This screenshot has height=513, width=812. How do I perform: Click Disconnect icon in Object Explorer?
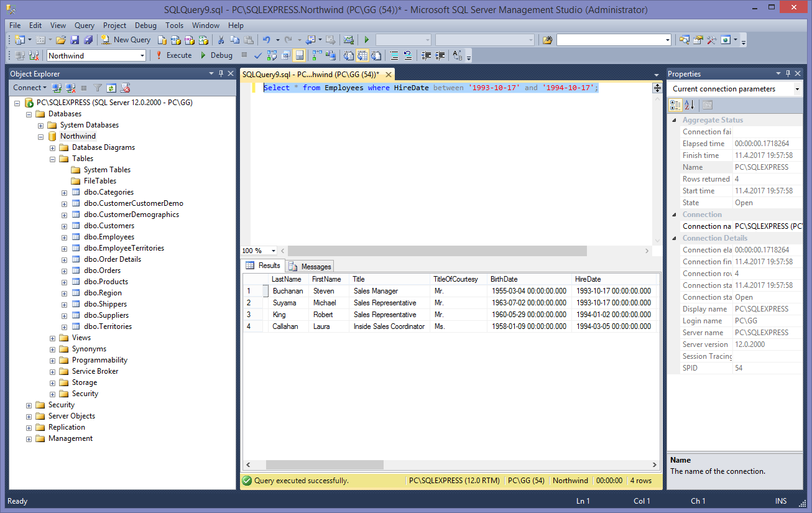pos(71,88)
